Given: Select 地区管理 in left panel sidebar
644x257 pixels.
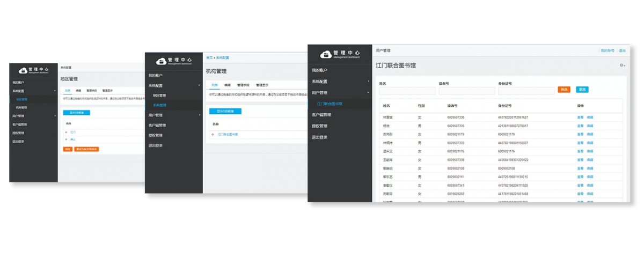Looking at the screenshot, I should pos(21,99).
